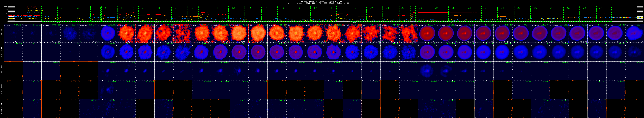Screen dimensions: 644x118
Task: Select the 12-25 keV legend label
Action: [x=32, y=9]
